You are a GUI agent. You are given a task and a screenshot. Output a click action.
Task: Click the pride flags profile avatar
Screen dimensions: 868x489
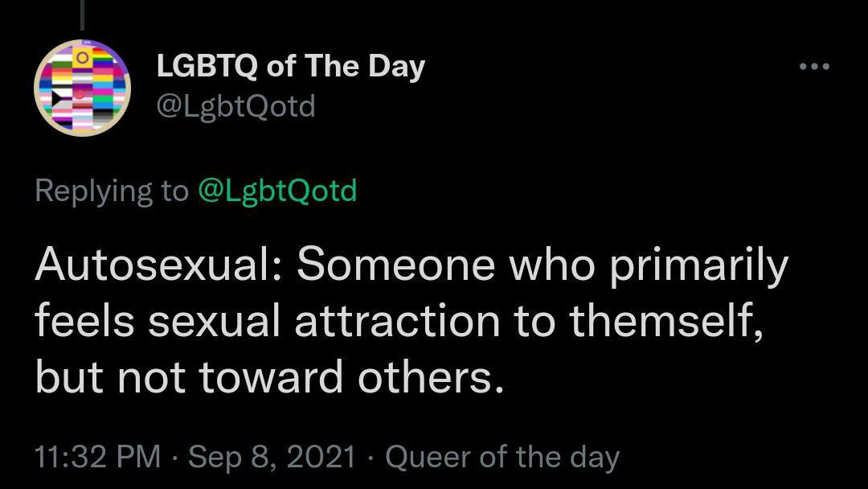point(83,88)
